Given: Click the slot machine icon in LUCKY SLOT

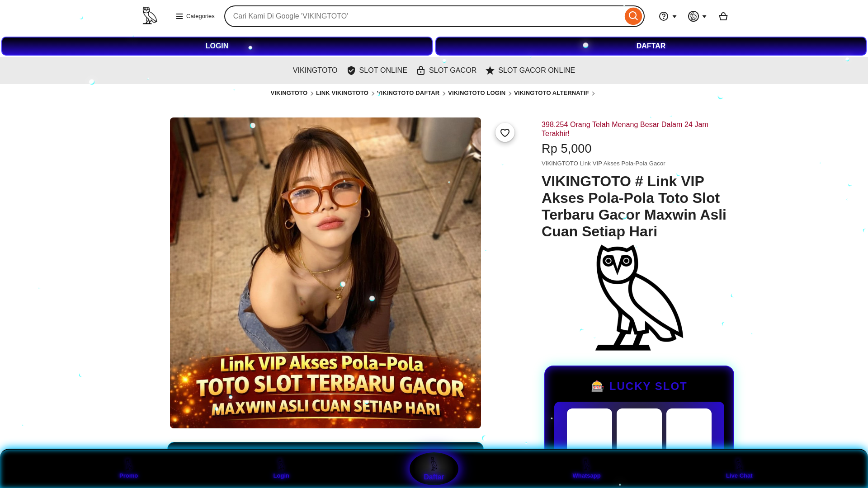Looking at the screenshot, I should 597,386.
